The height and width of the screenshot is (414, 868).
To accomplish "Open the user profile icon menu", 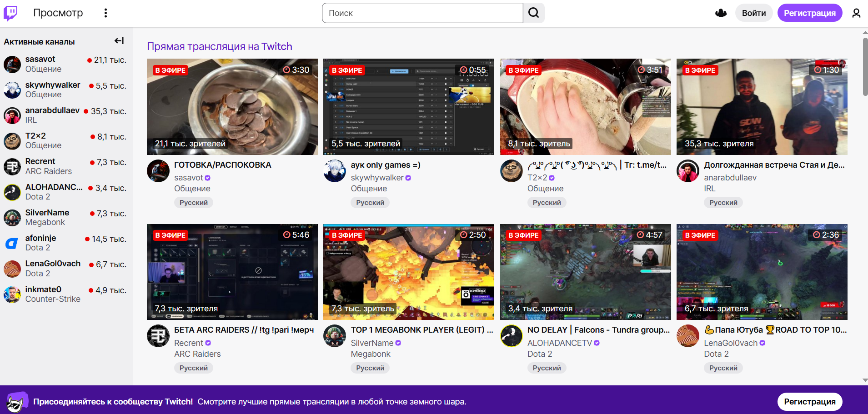I will coord(856,13).
